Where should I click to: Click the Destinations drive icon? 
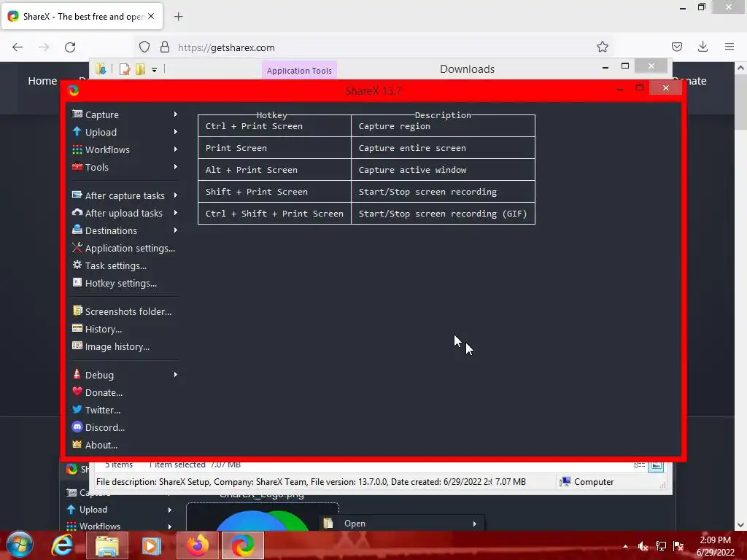click(x=77, y=230)
